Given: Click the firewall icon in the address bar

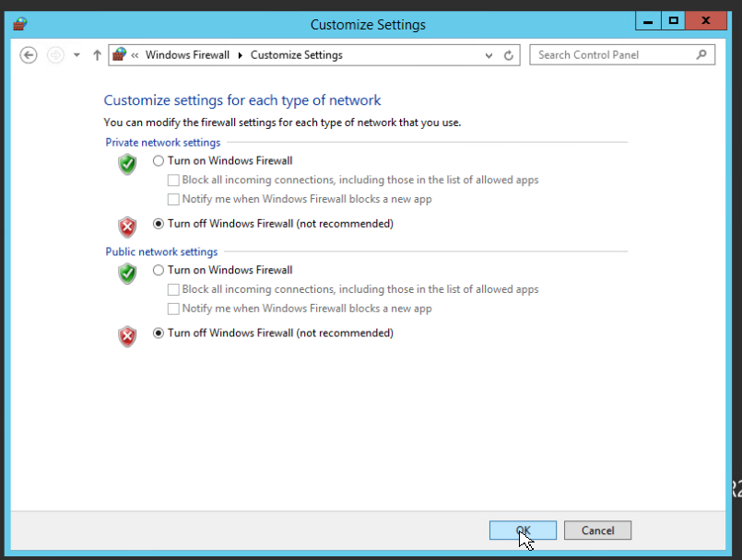Looking at the screenshot, I should click(x=119, y=55).
